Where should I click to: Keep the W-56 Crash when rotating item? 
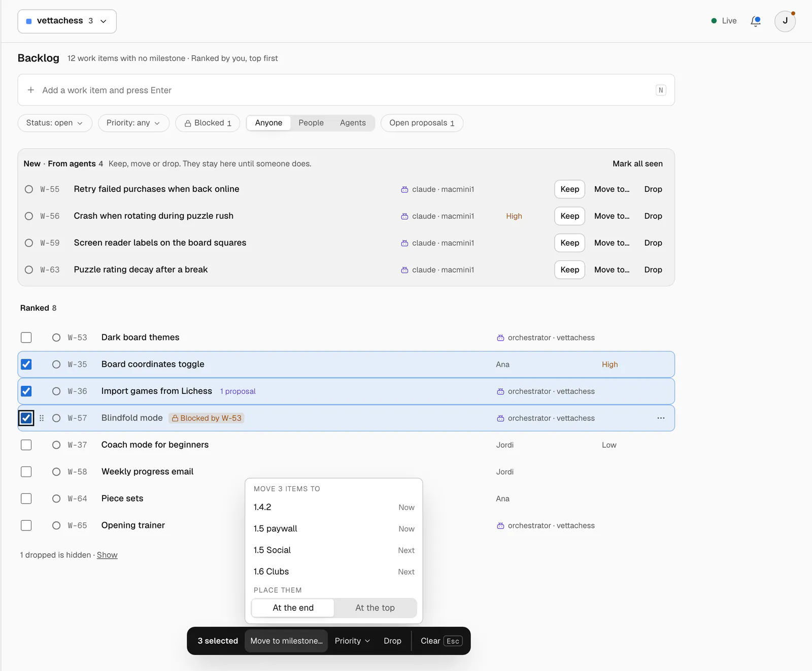(x=569, y=216)
